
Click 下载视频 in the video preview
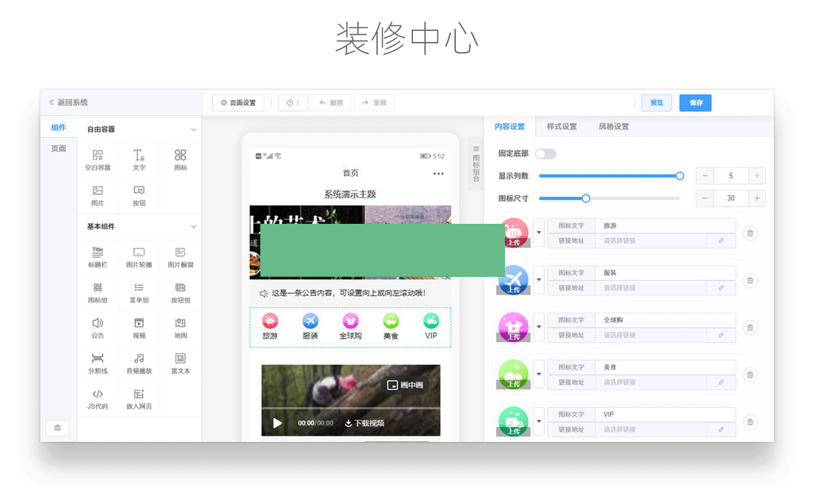[x=364, y=423]
